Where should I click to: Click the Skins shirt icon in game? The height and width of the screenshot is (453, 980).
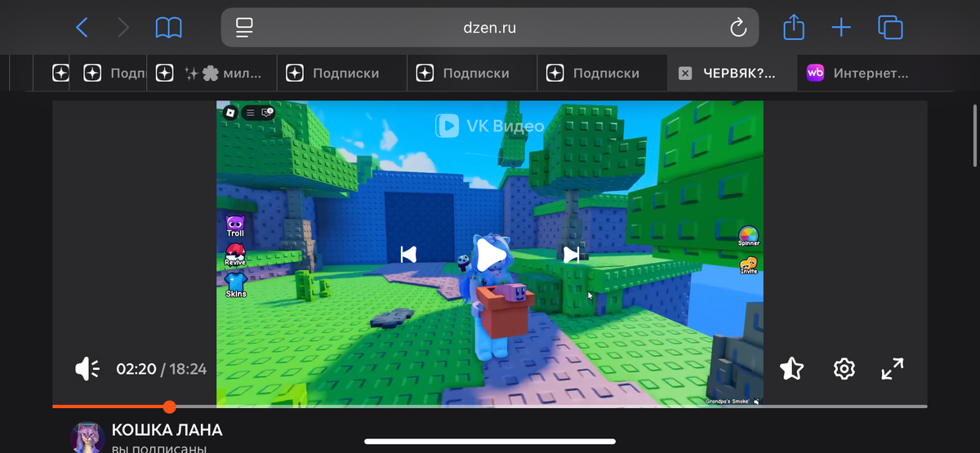(235, 285)
